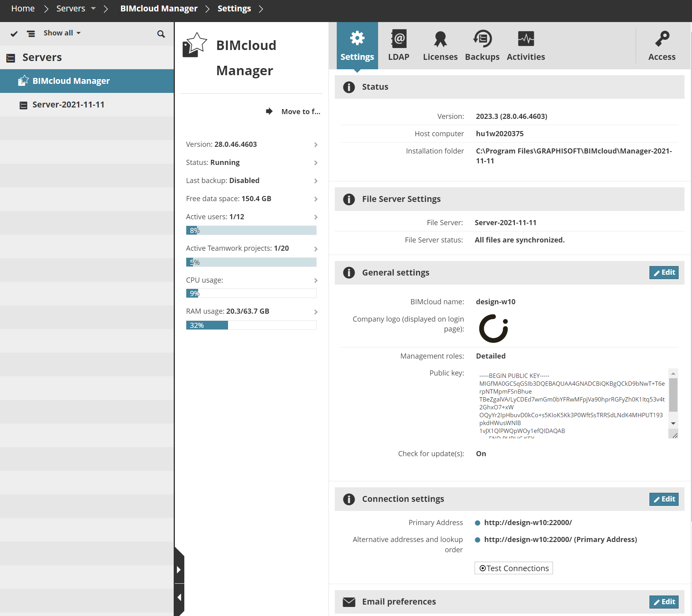Select Server-2021-11-11 in server list
Screen dimensions: 692x616
pos(87,105)
